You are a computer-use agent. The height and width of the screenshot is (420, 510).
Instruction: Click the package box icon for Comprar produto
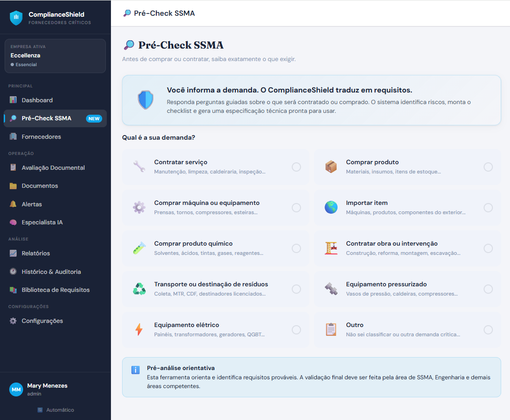(x=331, y=167)
